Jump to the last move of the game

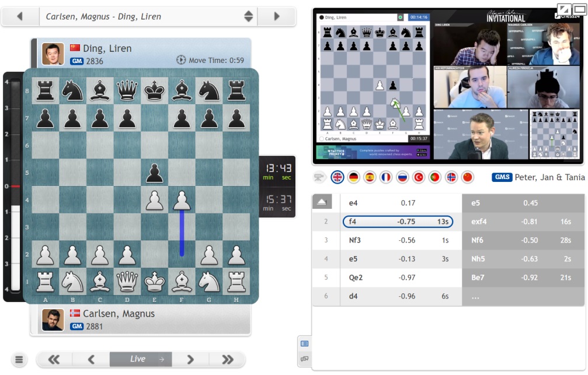pos(227,359)
